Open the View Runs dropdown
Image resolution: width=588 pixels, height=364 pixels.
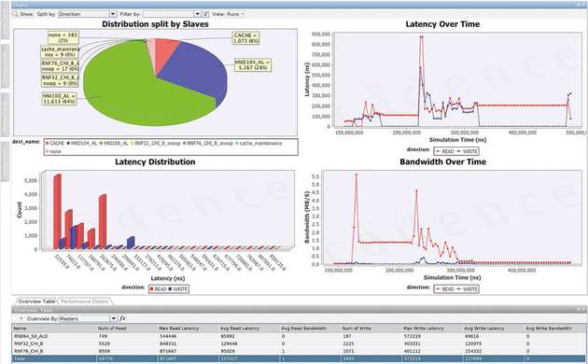(235, 14)
